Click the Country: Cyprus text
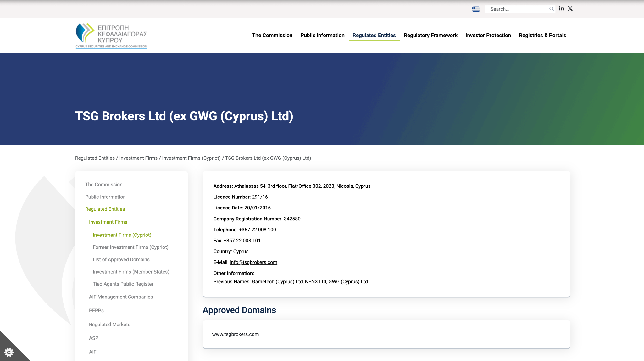 (x=231, y=252)
